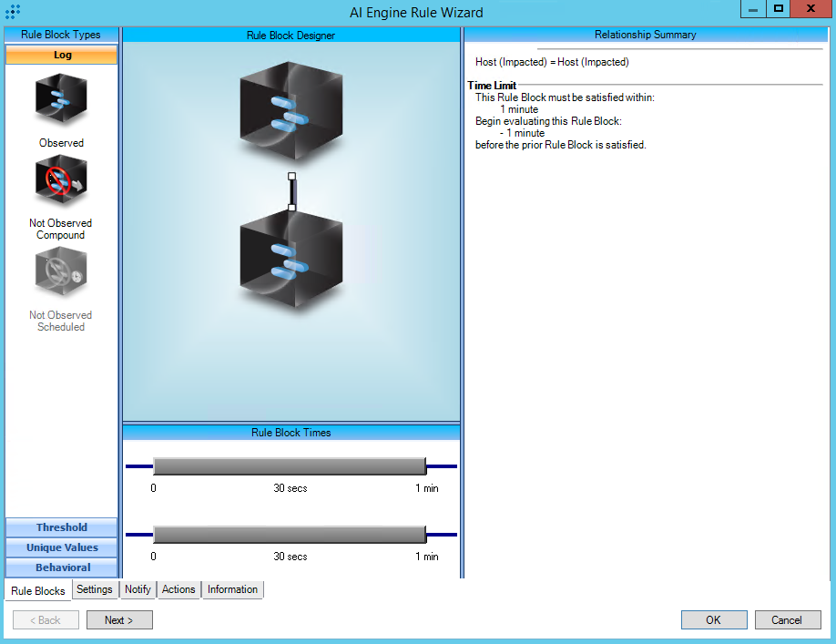Screen dimensions: 836x644
Task: Cancel the rule wizard
Action: (x=787, y=620)
